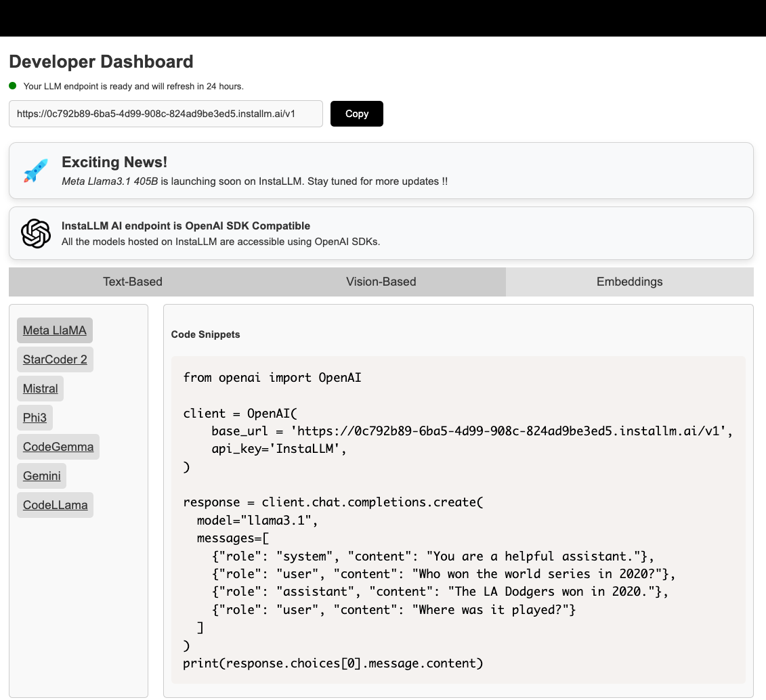766x700 pixels.
Task: Click the rocket icon in Exciting News
Action: 36,171
